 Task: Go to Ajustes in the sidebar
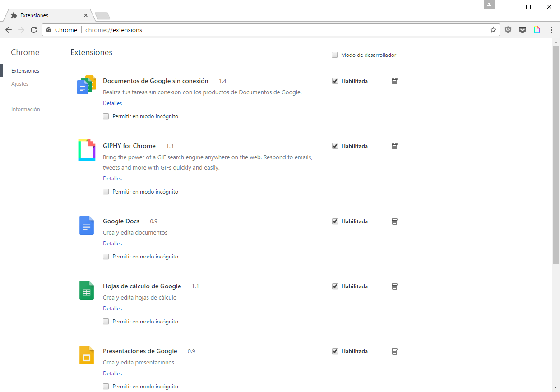20,84
